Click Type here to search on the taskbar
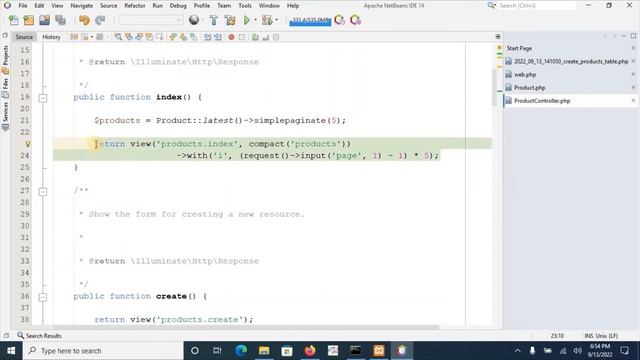This screenshot has width=640, height=360. (x=103, y=351)
